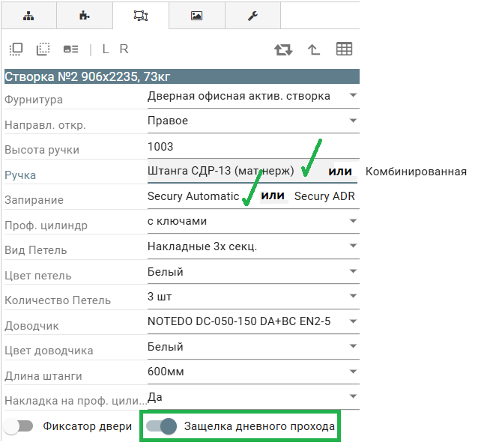Open the Фурнитура dropdown
Image resolution: width=481 pixels, height=448 pixels.
coord(253,97)
